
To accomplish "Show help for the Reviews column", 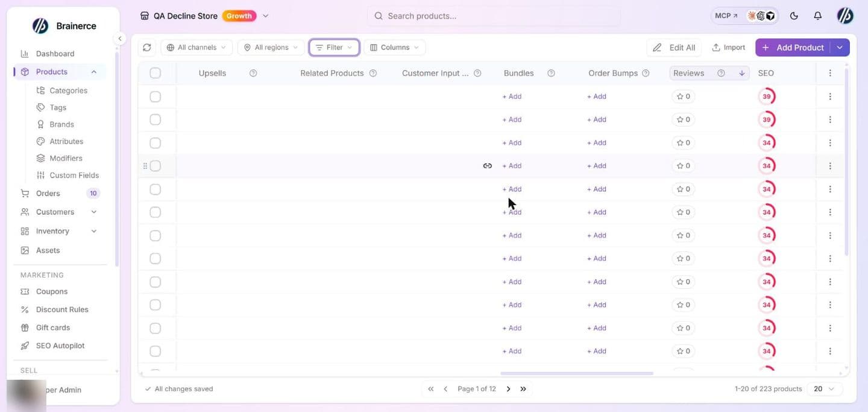I will [721, 74].
